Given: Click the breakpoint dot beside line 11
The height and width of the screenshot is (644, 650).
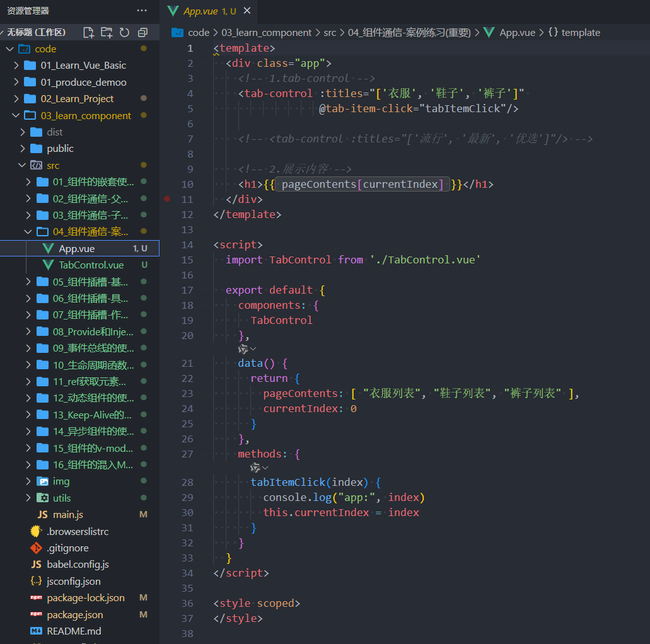Looking at the screenshot, I should click(167, 199).
